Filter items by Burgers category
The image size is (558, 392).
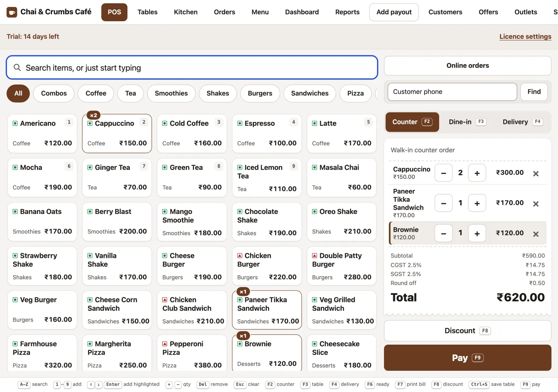point(260,93)
